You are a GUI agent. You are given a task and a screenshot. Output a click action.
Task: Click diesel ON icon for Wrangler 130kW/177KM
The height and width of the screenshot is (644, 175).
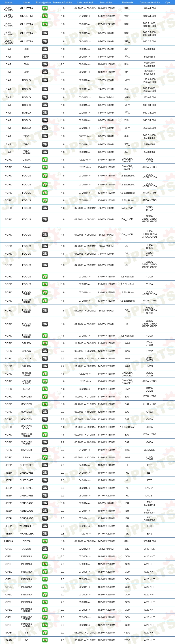(45, 526)
